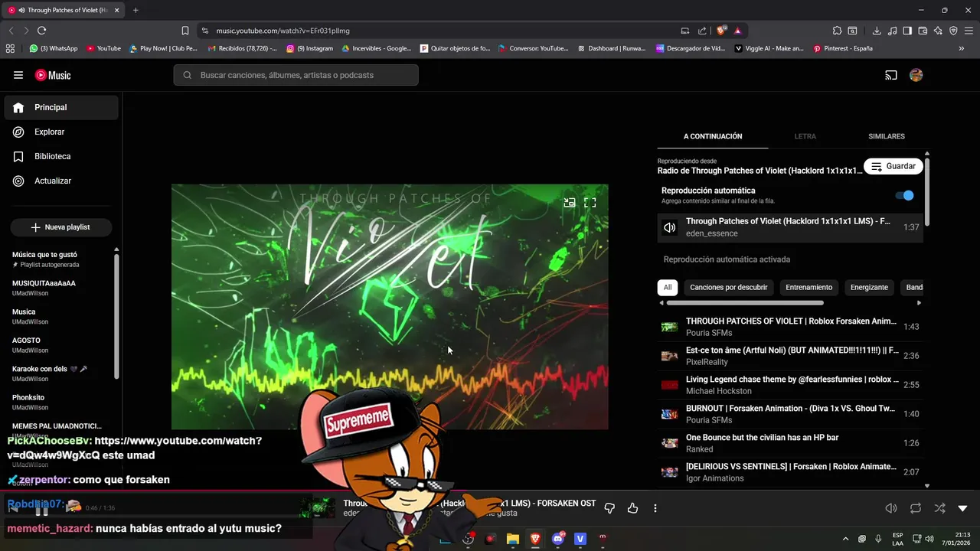The width and height of the screenshot is (980, 551).
Task: Open the Brave Wallet icon
Action: [x=923, y=31]
